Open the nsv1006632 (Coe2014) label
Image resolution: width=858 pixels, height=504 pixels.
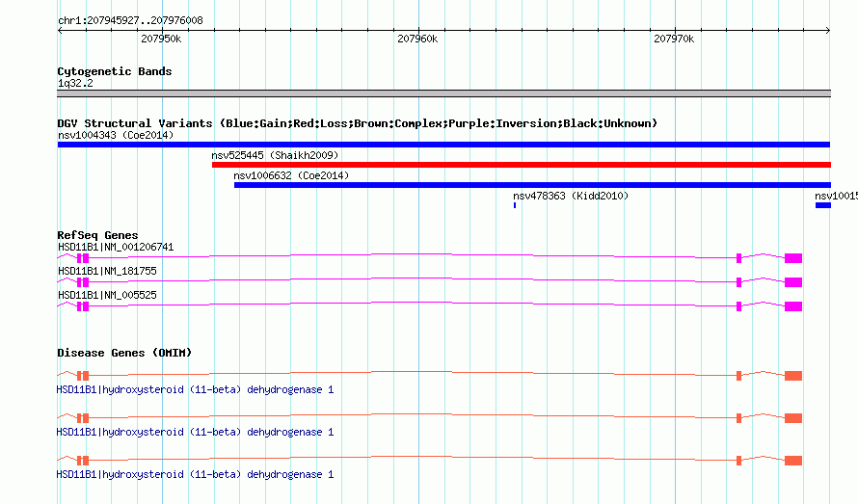coord(291,175)
